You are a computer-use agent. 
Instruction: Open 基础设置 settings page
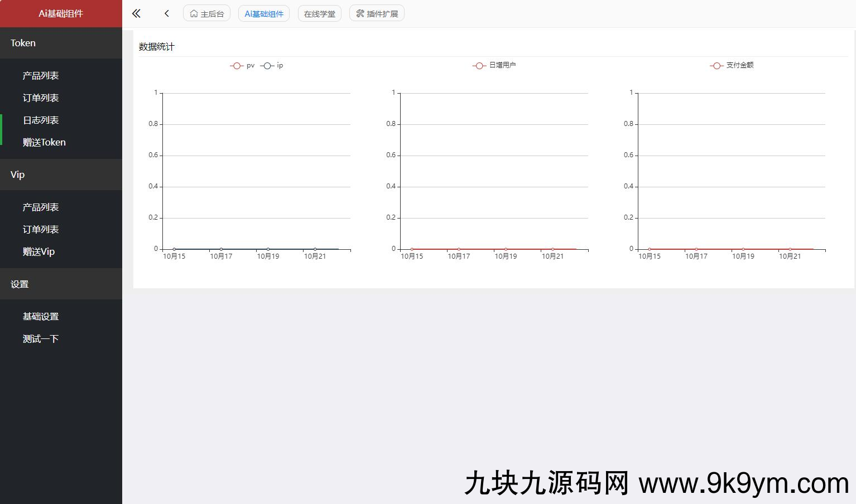(41, 316)
